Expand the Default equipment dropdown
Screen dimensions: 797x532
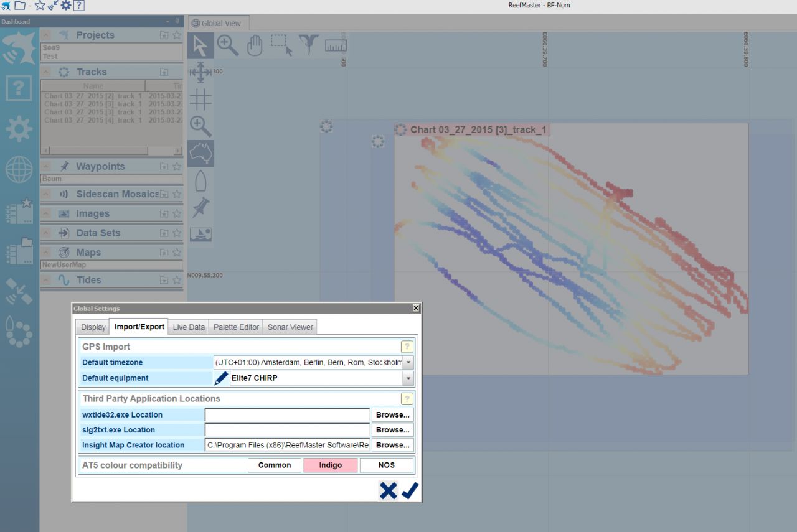coord(408,378)
